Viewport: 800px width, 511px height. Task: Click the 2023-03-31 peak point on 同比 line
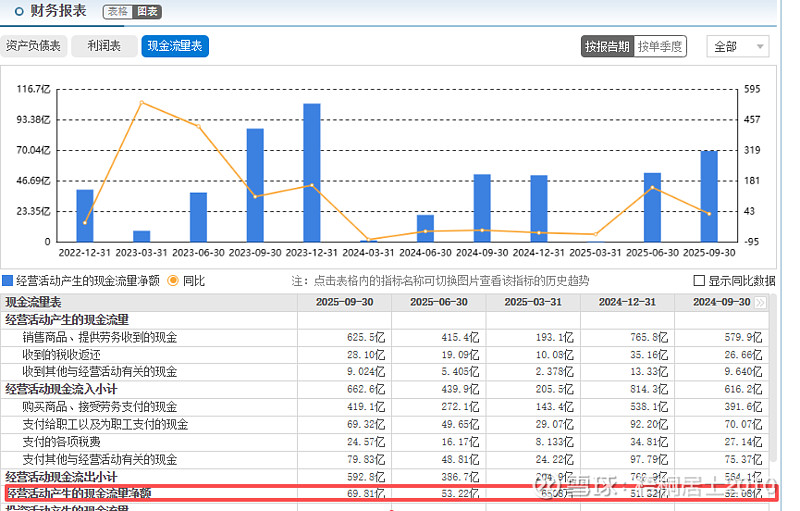141,102
